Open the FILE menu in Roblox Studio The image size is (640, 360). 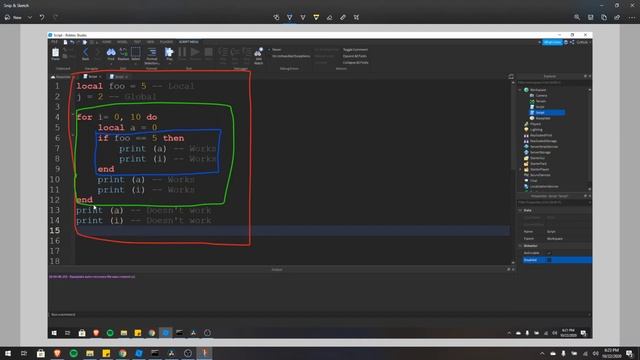(x=54, y=42)
